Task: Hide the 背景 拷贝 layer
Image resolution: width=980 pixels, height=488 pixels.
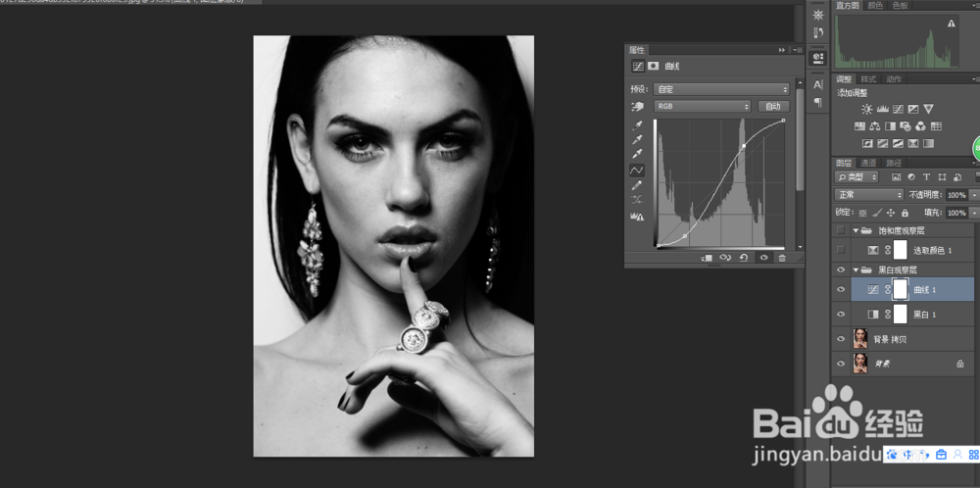Action: click(841, 339)
